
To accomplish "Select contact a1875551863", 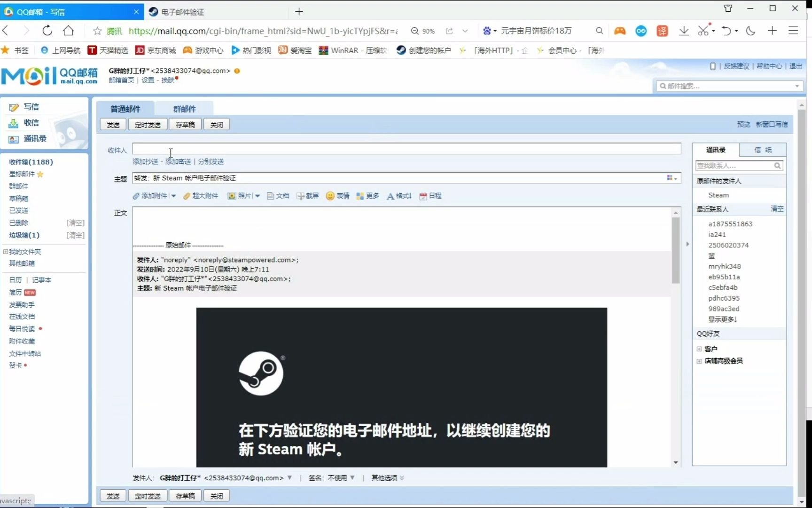I will pyautogui.click(x=730, y=224).
